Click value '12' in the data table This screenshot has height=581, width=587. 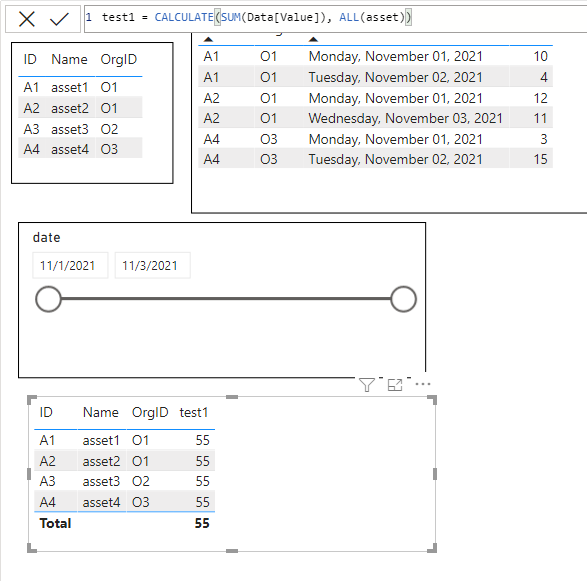click(541, 98)
